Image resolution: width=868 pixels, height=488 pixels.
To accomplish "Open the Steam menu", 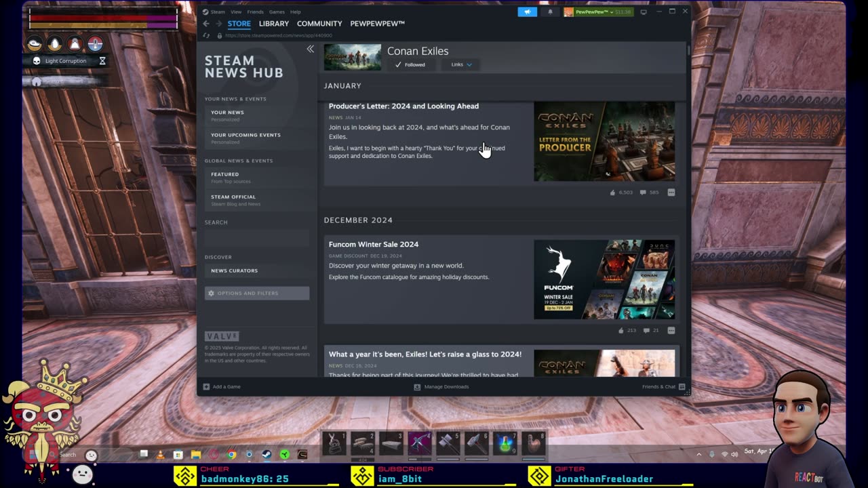I will (x=218, y=12).
